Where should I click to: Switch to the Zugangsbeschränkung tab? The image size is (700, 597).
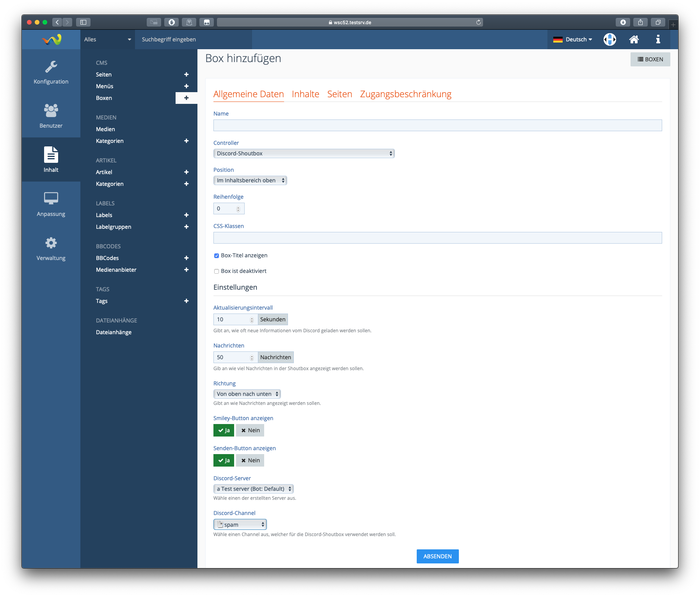(405, 94)
